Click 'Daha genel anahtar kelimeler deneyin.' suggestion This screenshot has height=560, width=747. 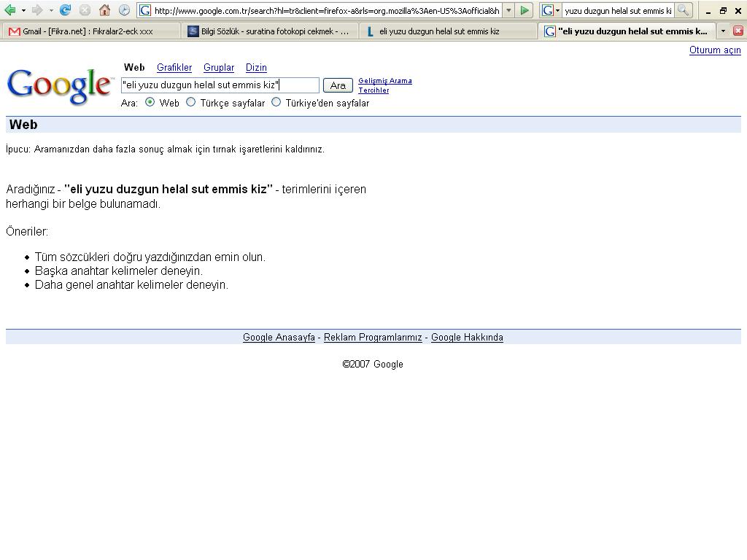coord(131,285)
